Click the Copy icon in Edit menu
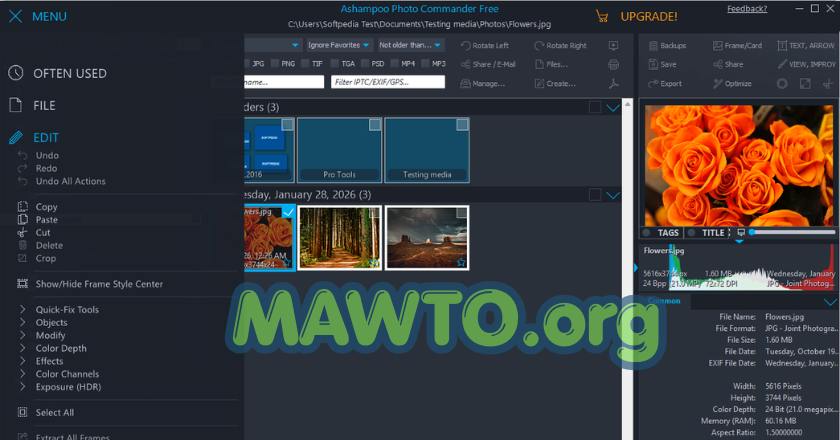 point(22,206)
